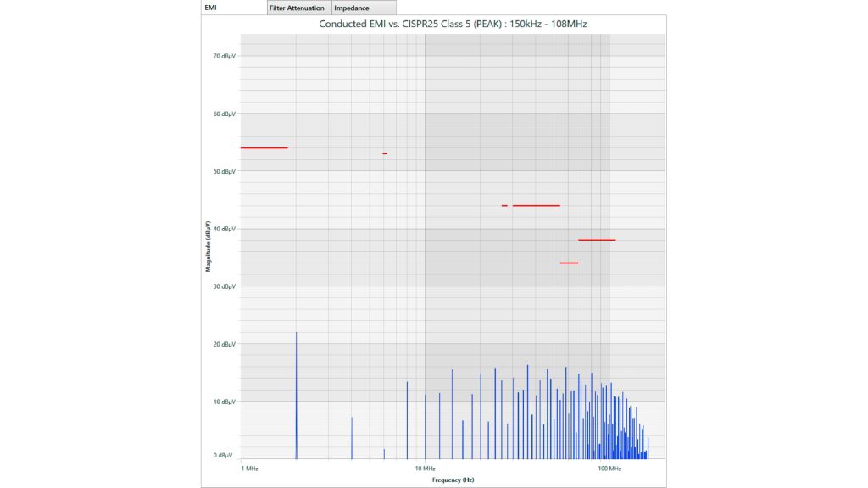This screenshot has height=488, width=868.
Task: Select the long red limit line at 44 dBµV
Action: tap(536, 205)
